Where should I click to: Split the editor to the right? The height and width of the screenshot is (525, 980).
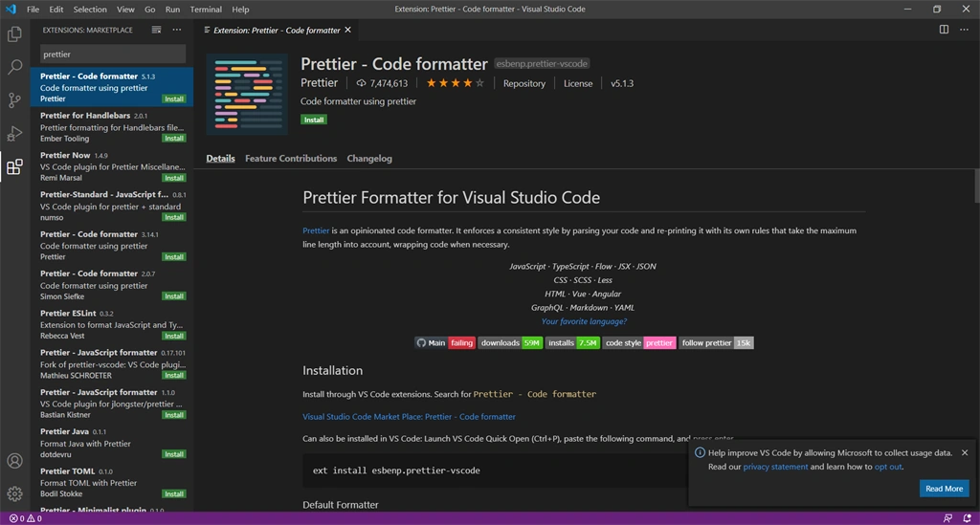(x=944, y=30)
